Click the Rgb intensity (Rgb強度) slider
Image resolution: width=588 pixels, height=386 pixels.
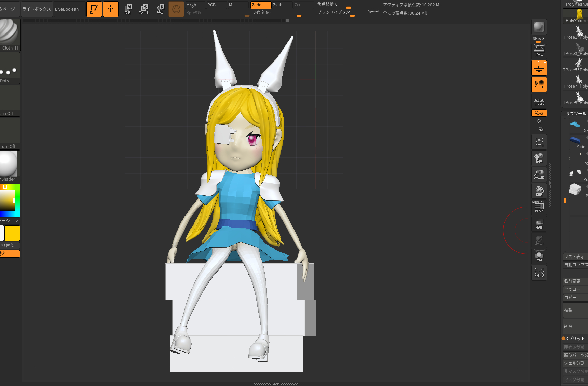click(x=217, y=13)
